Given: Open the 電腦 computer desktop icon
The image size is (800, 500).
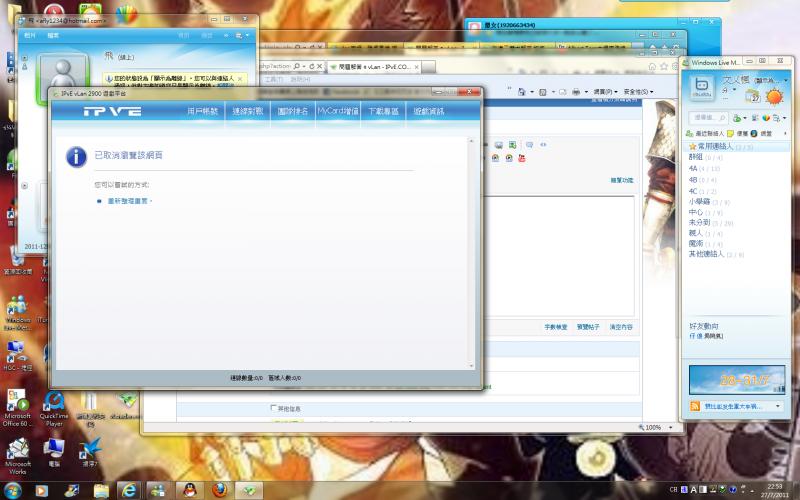Looking at the screenshot, I should pos(54,452).
